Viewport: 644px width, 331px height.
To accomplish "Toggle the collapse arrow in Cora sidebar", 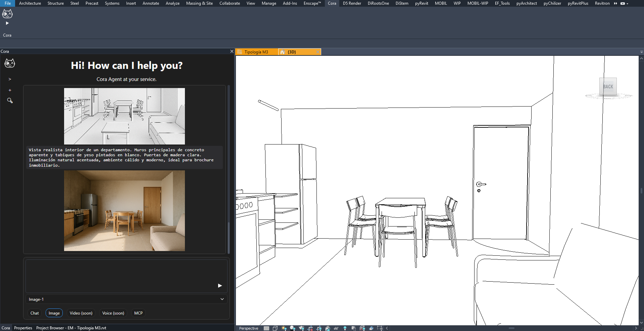I will click(x=10, y=79).
